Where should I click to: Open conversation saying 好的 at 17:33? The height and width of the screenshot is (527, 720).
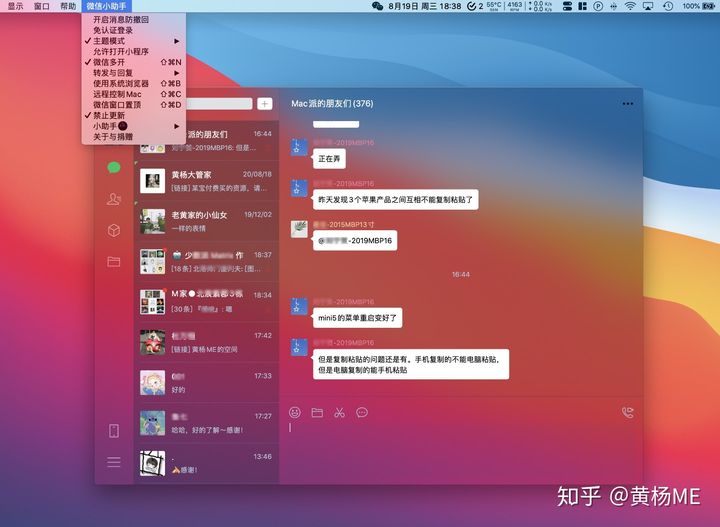click(x=206, y=383)
